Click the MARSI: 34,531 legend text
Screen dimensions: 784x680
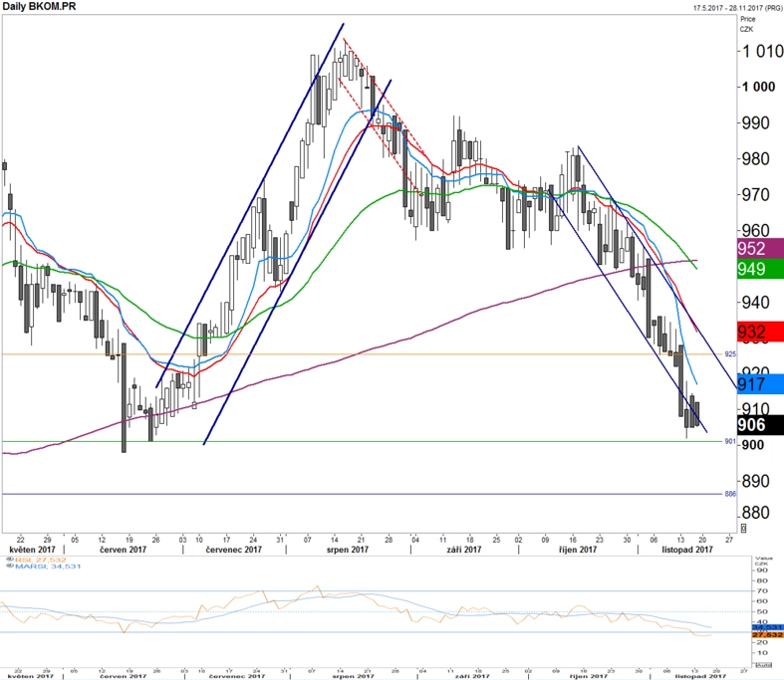tap(48, 567)
